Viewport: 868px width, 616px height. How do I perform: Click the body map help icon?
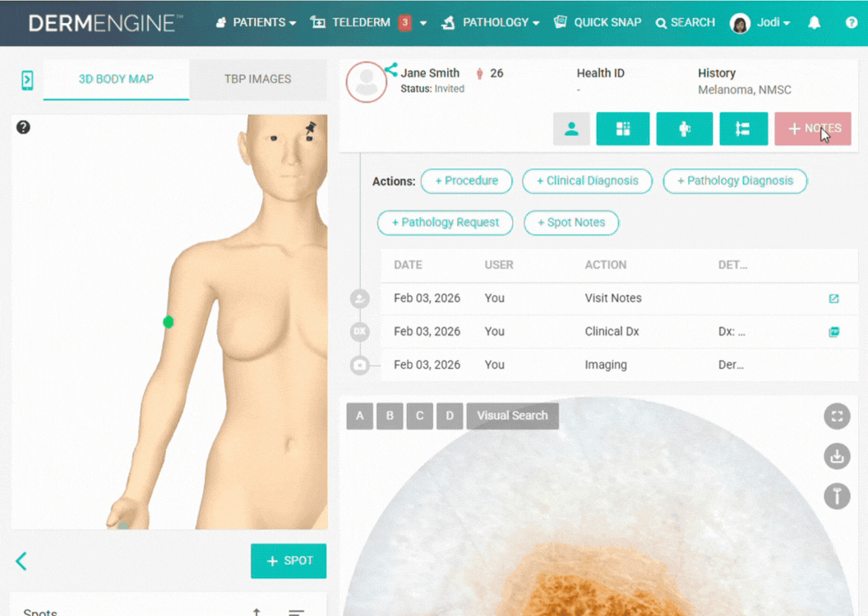coord(24,127)
